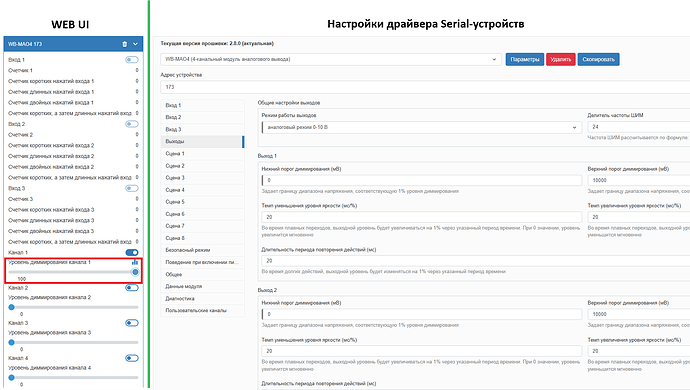The height and width of the screenshot is (390, 690).
Task: Select the Вход 2 settings tab
Action: [x=202, y=117]
